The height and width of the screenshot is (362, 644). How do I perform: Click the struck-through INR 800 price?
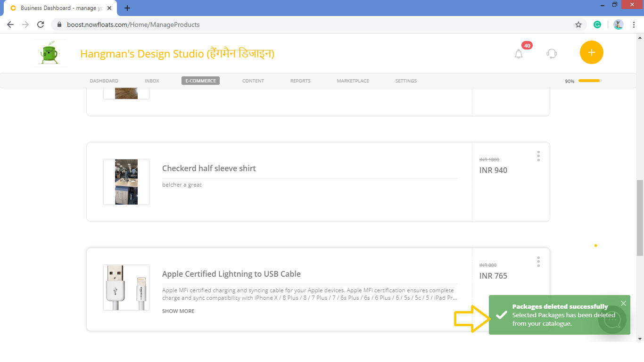(488, 265)
